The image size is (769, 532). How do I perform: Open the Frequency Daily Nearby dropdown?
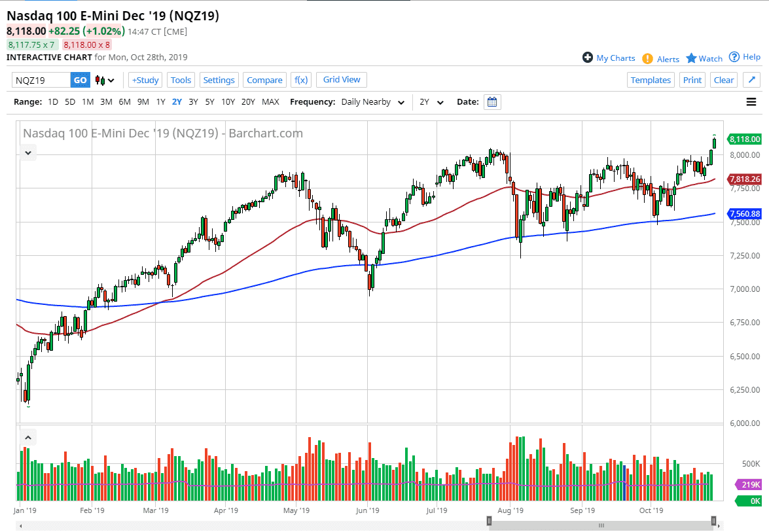click(370, 101)
